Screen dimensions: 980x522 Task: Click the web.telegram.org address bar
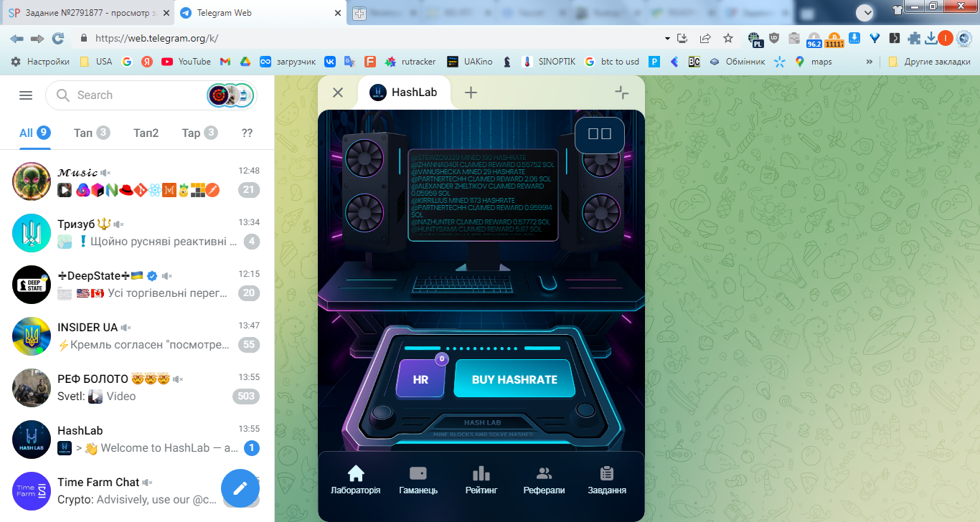pyautogui.click(x=373, y=39)
